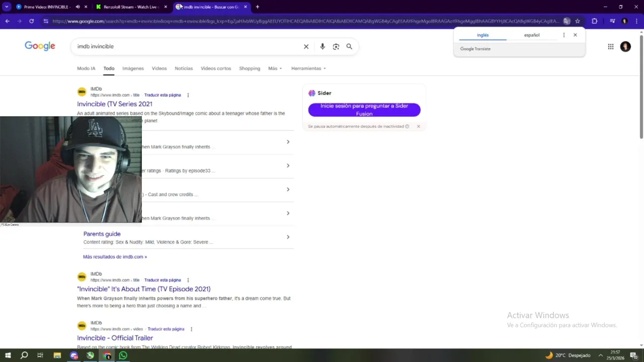This screenshot has width=644, height=362.
Task: Open the Chrome three-dot menu
Action: coord(636,21)
